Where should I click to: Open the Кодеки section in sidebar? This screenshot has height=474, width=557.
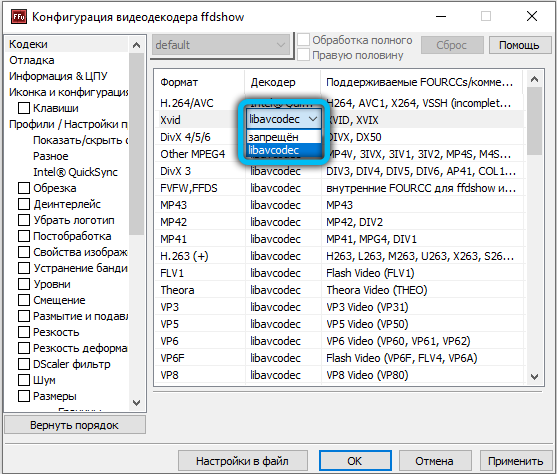point(28,44)
